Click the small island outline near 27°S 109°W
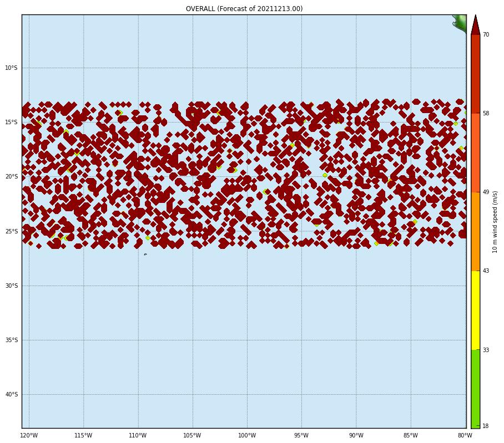This screenshot has height=443, width=504. 145,254
